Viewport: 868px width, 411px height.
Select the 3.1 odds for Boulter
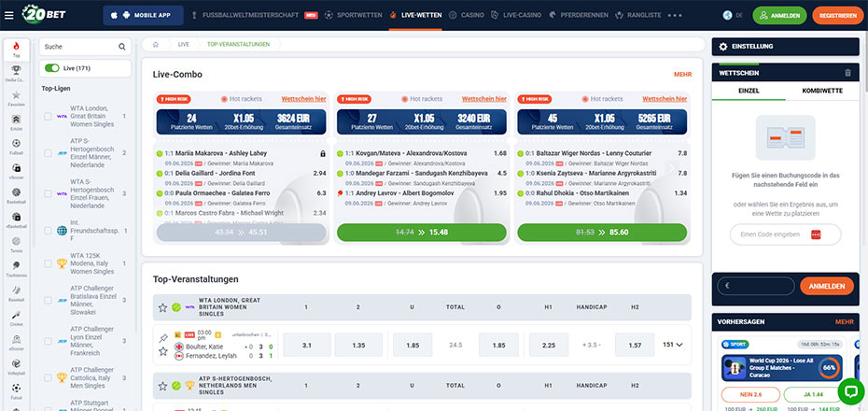pyautogui.click(x=307, y=345)
